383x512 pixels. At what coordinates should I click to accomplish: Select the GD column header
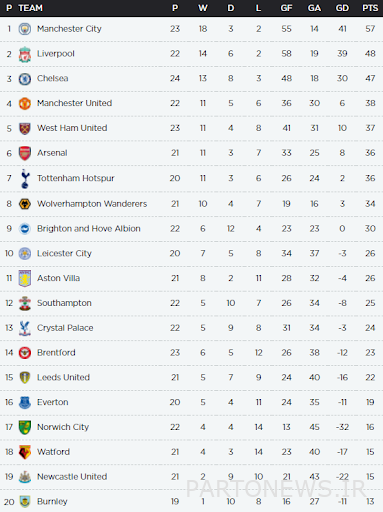coord(342,8)
